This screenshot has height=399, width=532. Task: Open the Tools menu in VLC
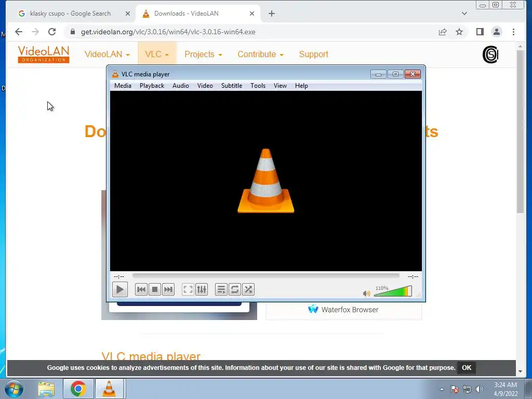[258, 86]
